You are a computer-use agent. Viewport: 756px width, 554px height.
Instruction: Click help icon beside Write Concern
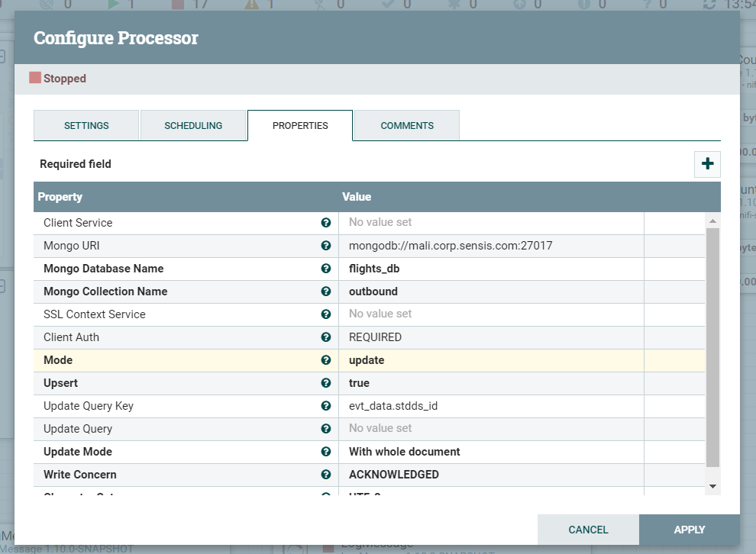(x=326, y=475)
